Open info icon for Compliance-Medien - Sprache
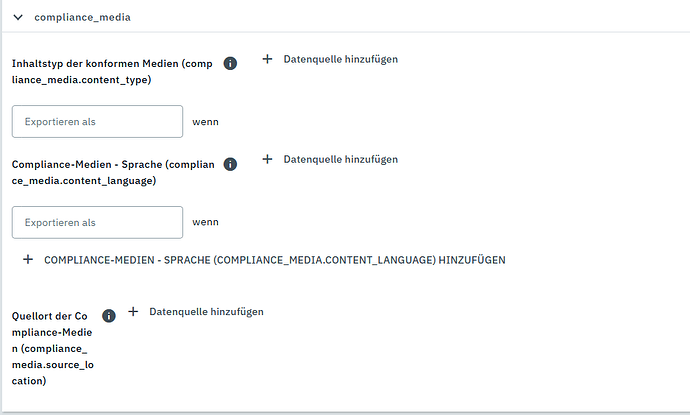The image size is (690, 415). click(230, 164)
